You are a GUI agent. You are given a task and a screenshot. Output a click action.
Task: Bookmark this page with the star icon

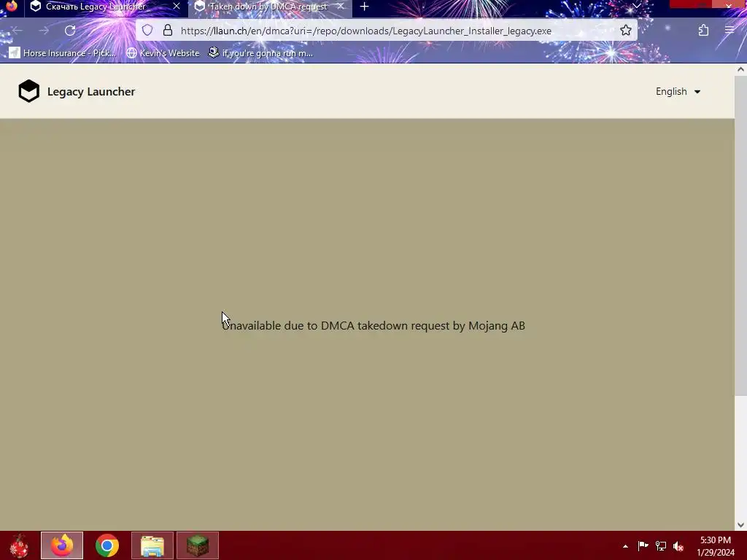pos(625,31)
